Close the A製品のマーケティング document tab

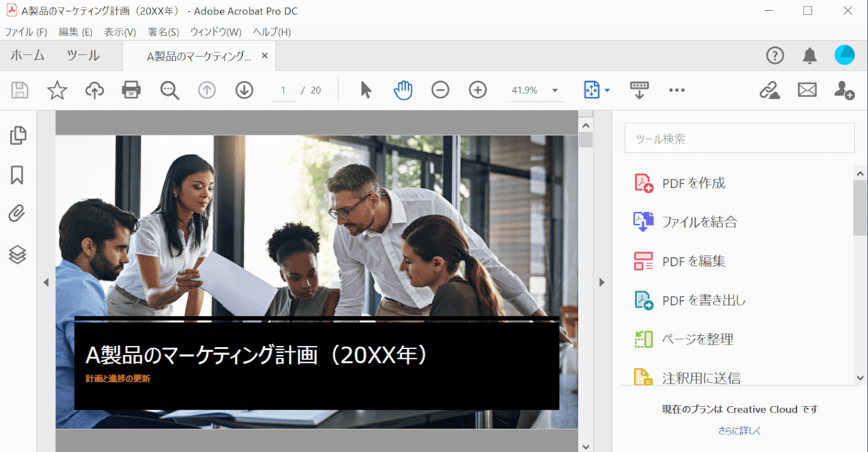(x=265, y=55)
